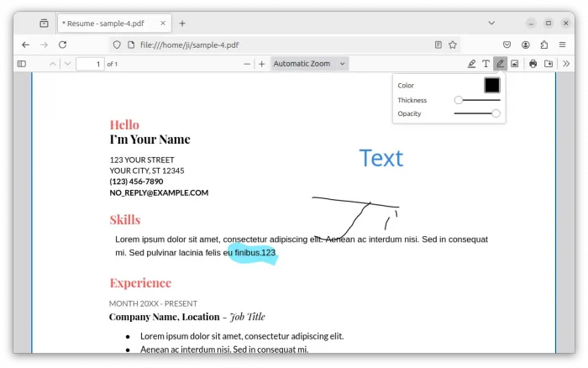
Task: Zoom out with the minus button
Action: (247, 64)
